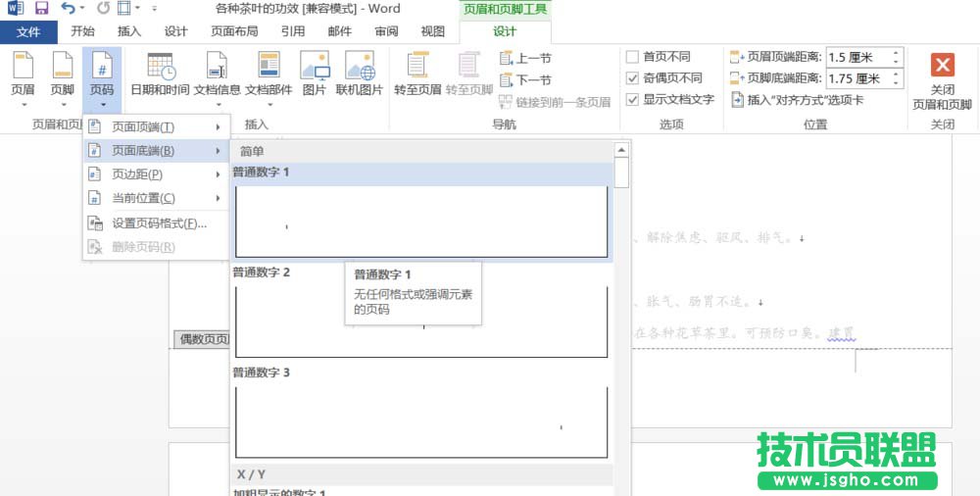Click the 简单 gallery section heading

252,151
